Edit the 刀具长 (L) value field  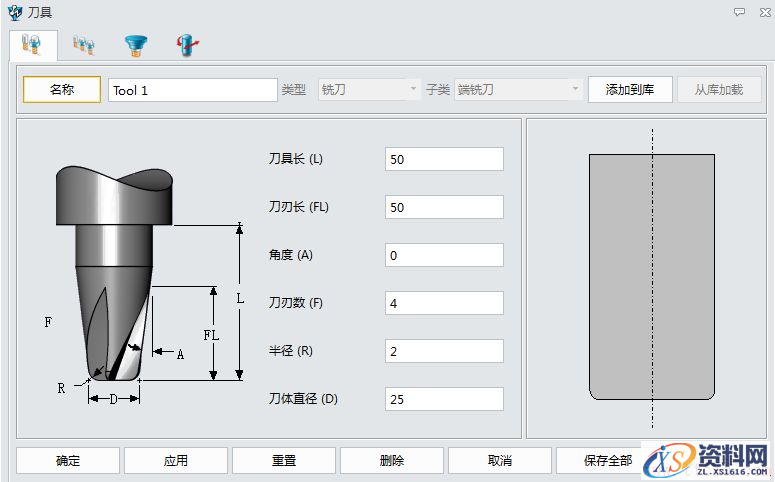click(x=444, y=159)
